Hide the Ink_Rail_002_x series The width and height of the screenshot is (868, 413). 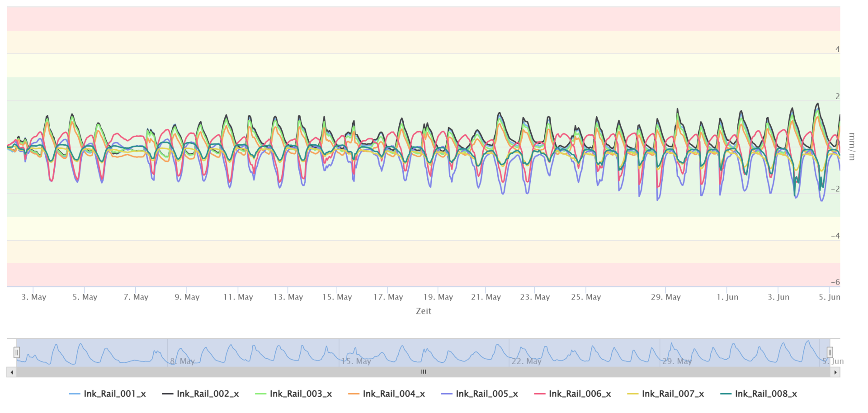(208, 394)
